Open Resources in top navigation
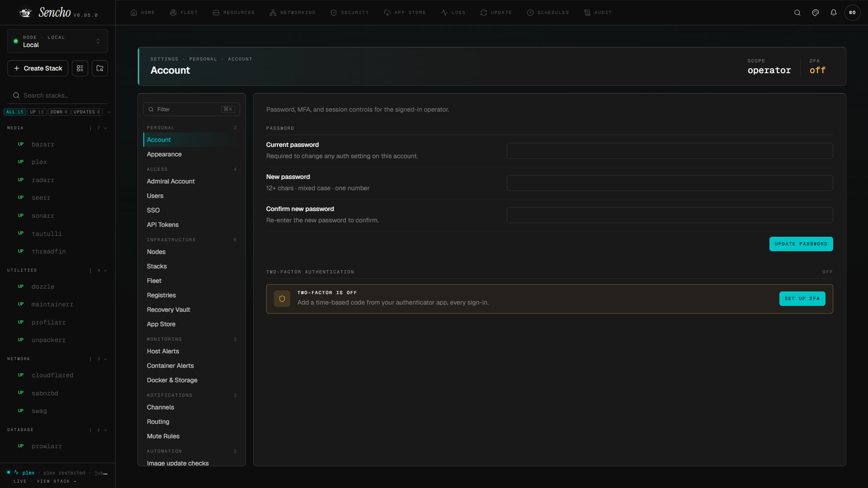868x488 pixels. [233, 13]
